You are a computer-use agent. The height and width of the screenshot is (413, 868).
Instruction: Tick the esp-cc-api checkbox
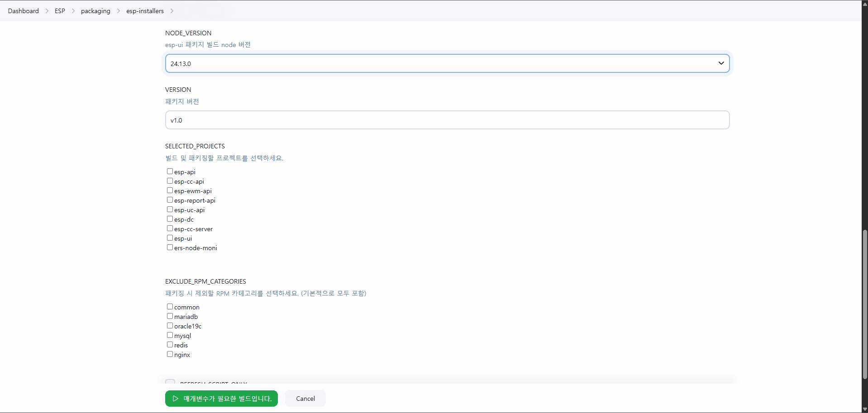170,181
